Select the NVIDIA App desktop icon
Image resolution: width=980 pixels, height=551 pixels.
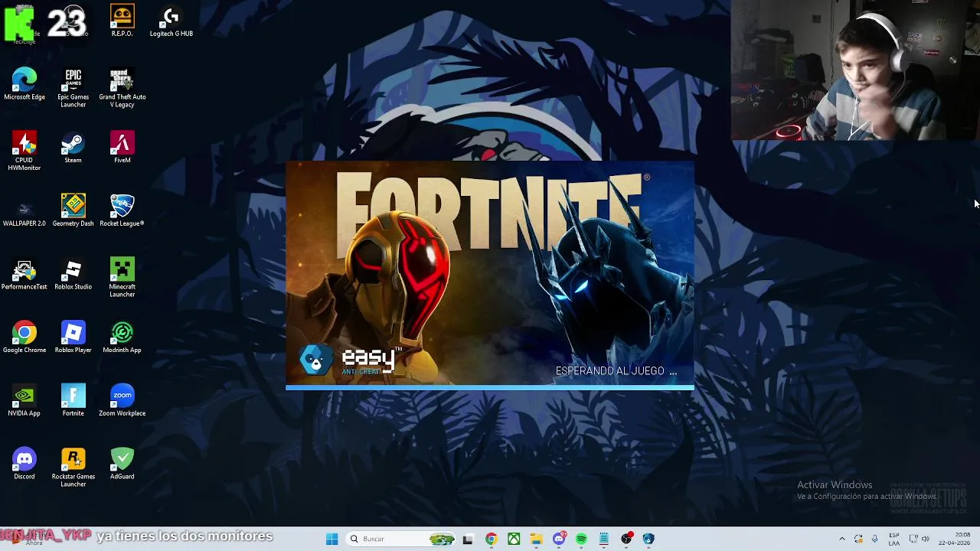[24, 401]
